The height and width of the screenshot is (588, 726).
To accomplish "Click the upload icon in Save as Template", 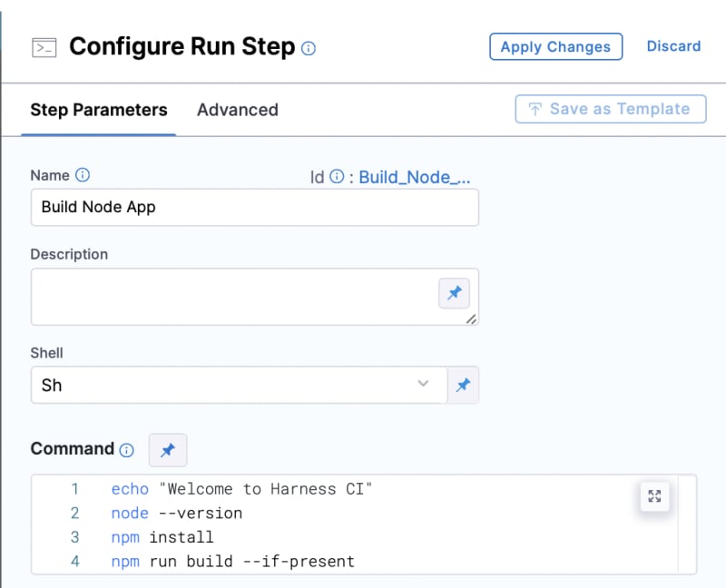I will 535,109.
